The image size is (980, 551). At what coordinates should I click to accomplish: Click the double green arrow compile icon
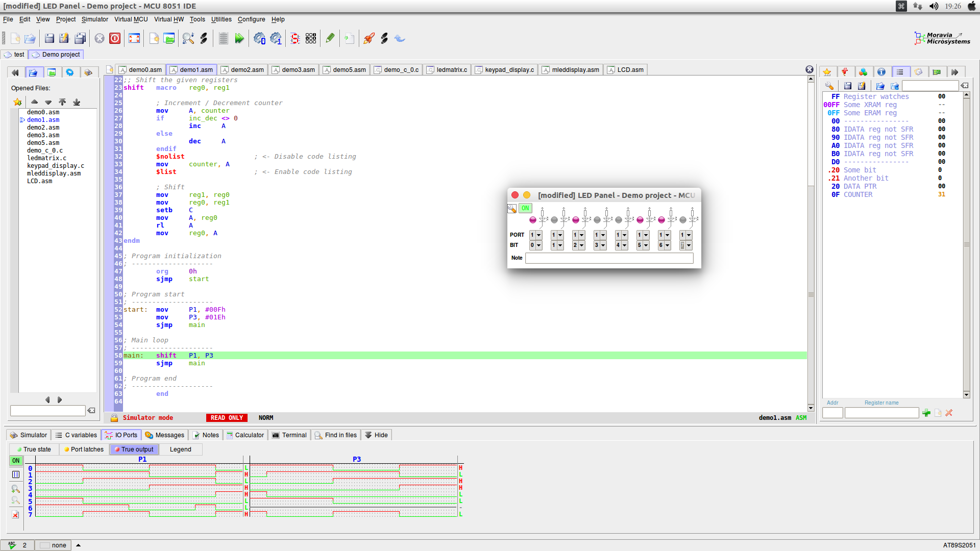click(239, 38)
